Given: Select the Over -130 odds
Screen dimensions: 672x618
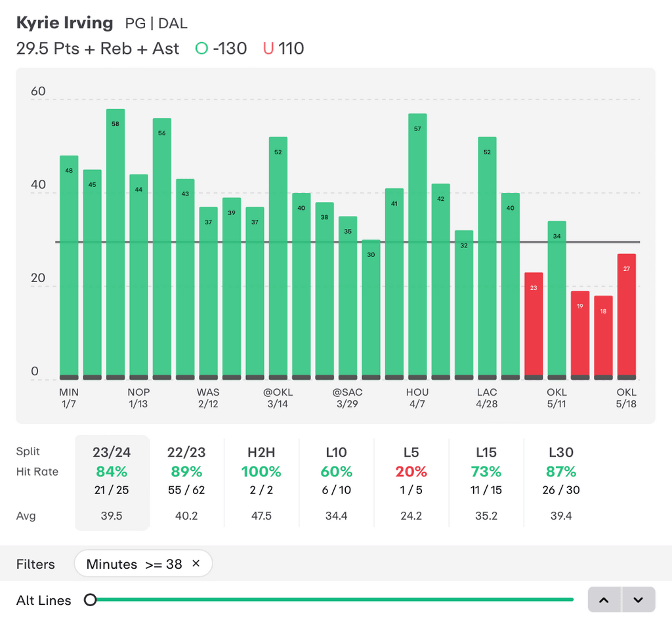Looking at the screenshot, I should pyautogui.click(x=221, y=49).
